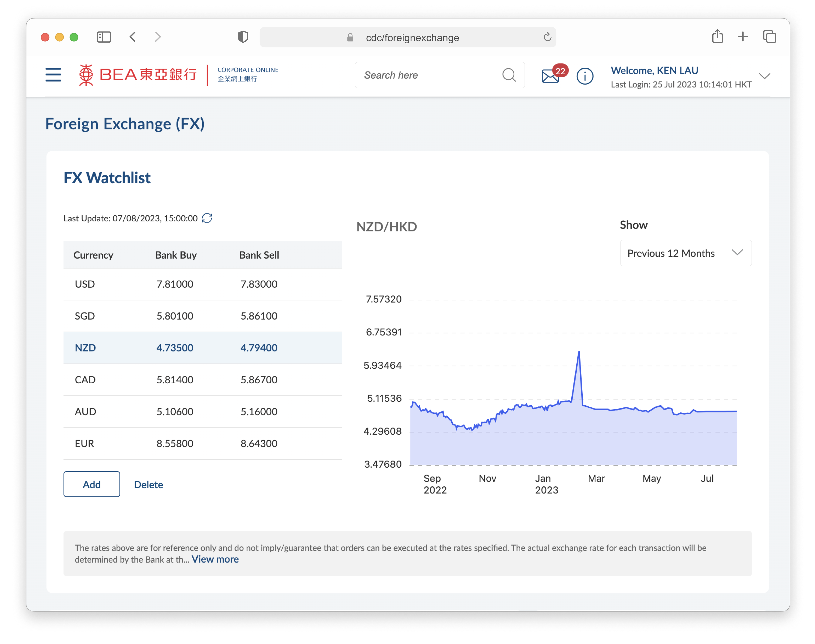Click the BEA bank logo

point(138,75)
